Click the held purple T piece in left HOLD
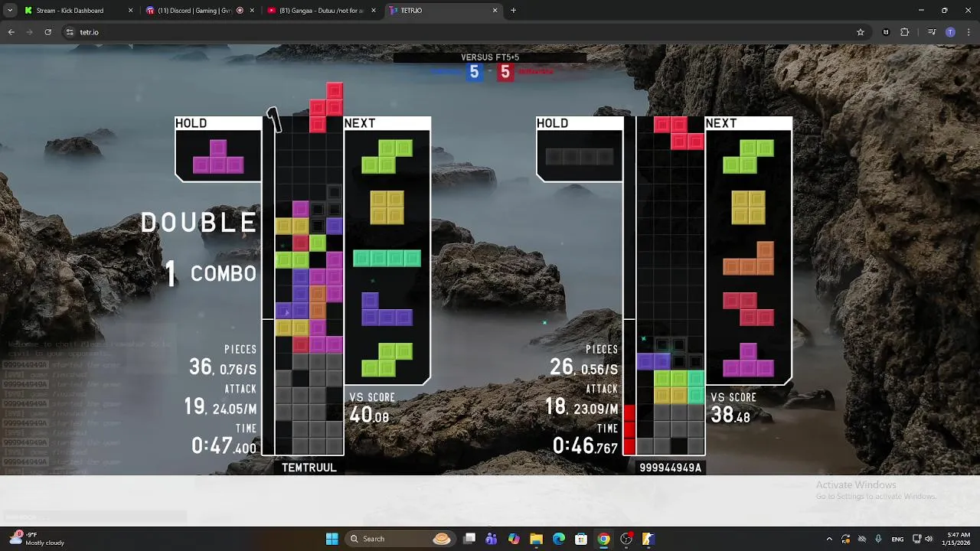980x551 pixels. pyautogui.click(x=218, y=156)
